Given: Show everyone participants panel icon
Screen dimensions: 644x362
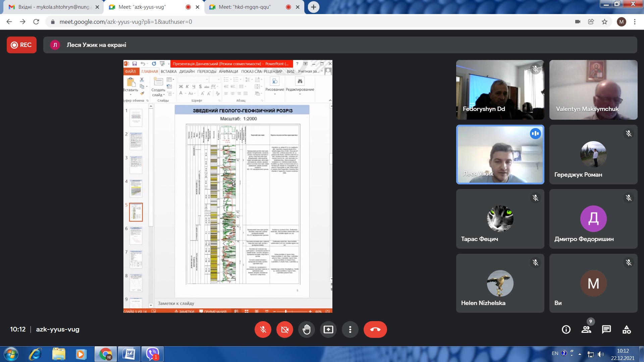Looking at the screenshot, I should (x=586, y=329).
